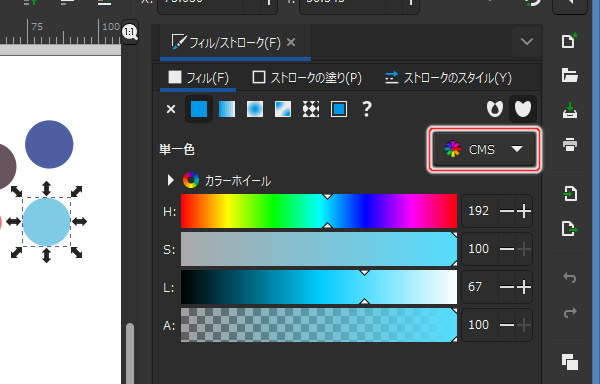The height and width of the screenshot is (384, 600).
Task: Edit the S value field 100
Action: pyautogui.click(x=479, y=249)
